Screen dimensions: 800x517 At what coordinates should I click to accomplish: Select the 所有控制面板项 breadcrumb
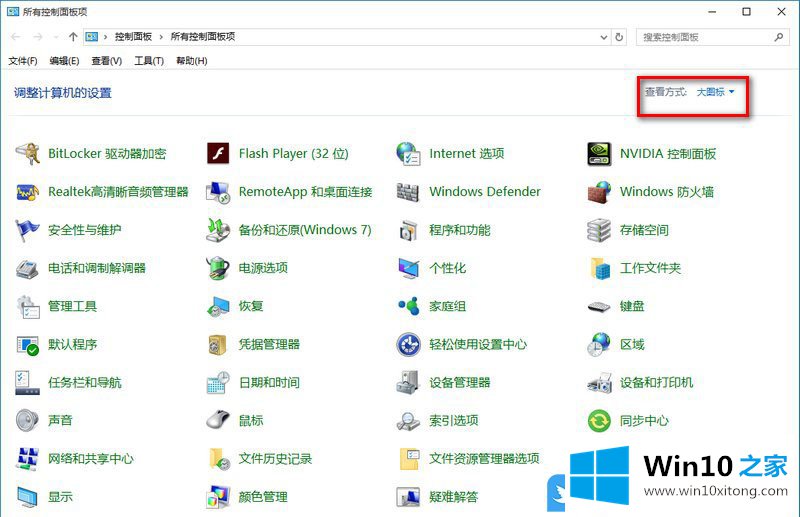click(x=203, y=37)
